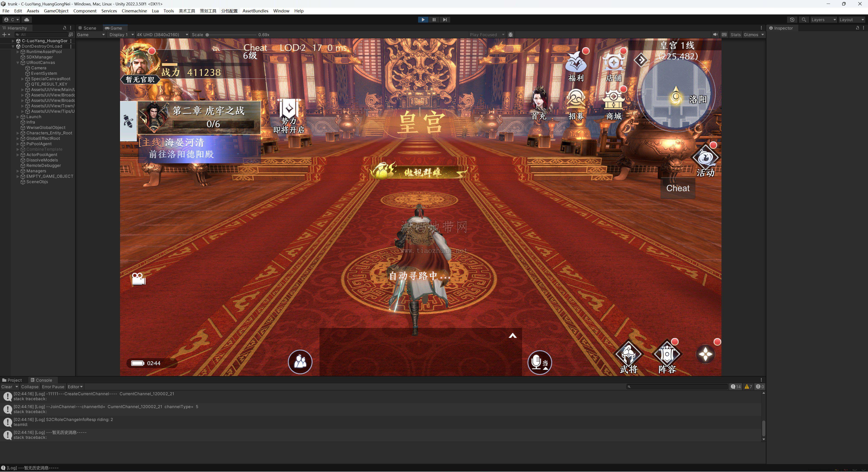Image resolution: width=868 pixels, height=472 pixels.
Task: Click the Collapse button in Console
Action: (30, 387)
